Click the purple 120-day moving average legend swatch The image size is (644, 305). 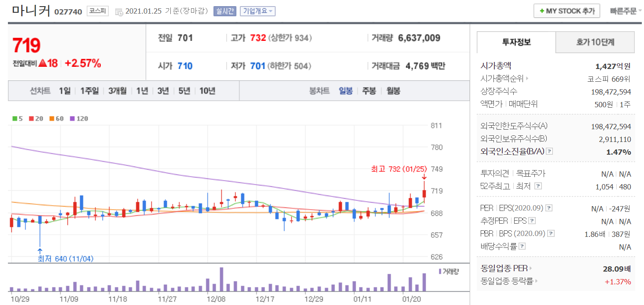72,119
